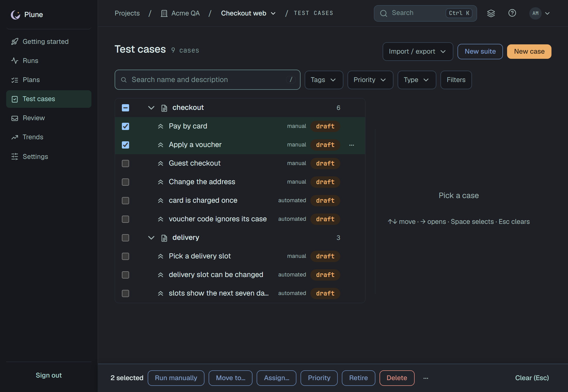Image resolution: width=568 pixels, height=392 pixels.
Task: Click the Getting started rocket icon
Action: (15, 42)
